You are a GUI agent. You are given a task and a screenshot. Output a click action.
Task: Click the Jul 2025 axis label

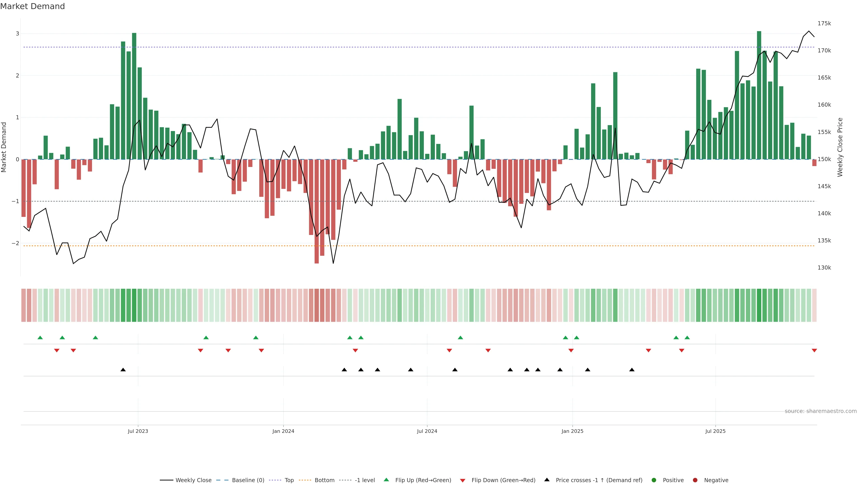[715, 431]
